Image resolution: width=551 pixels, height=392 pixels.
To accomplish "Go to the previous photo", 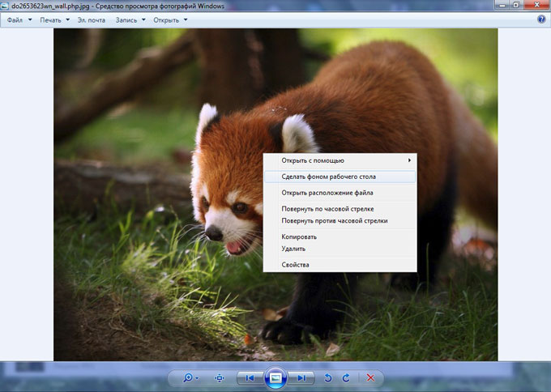I will coord(250,378).
